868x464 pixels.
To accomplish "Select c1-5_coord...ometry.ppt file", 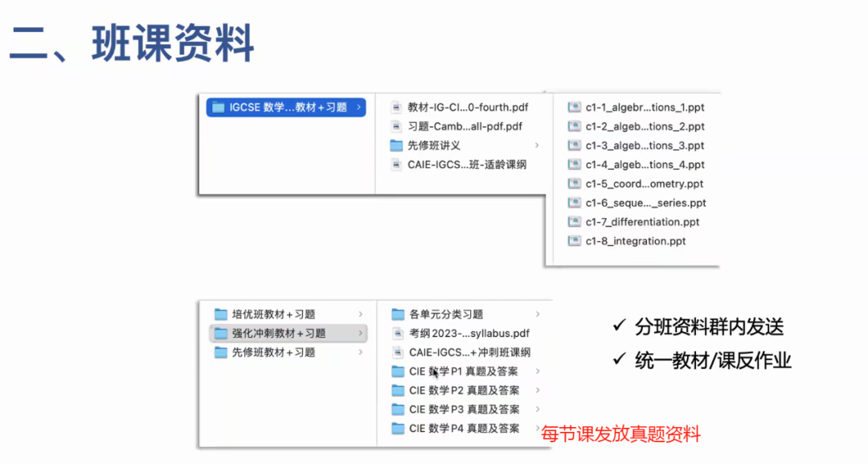I will point(645,184).
